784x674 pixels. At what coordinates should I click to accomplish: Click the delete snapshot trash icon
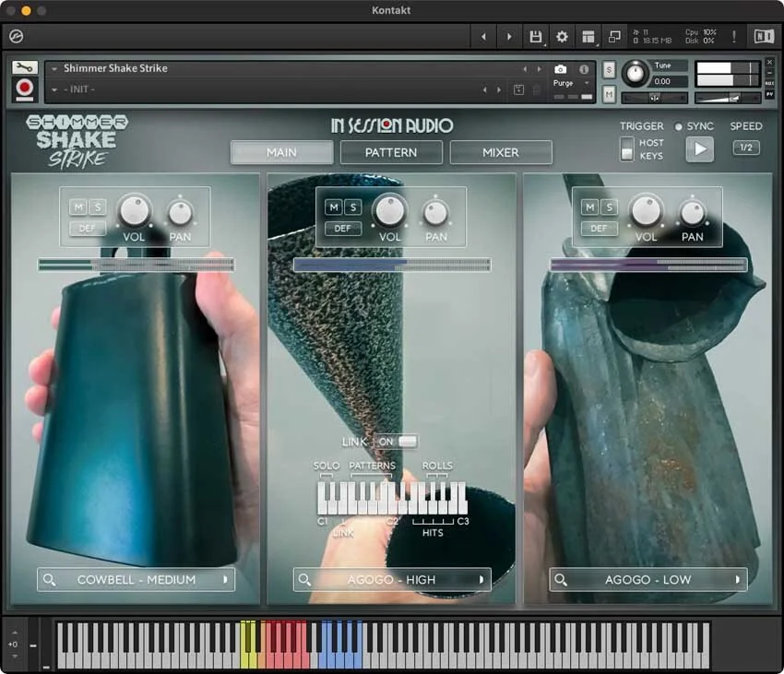tap(537, 89)
